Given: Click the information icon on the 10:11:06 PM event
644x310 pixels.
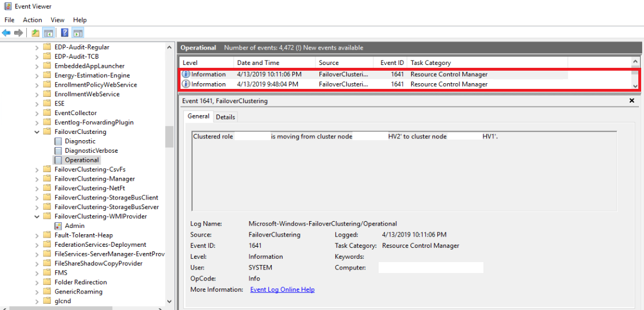Looking at the screenshot, I should pos(186,75).
